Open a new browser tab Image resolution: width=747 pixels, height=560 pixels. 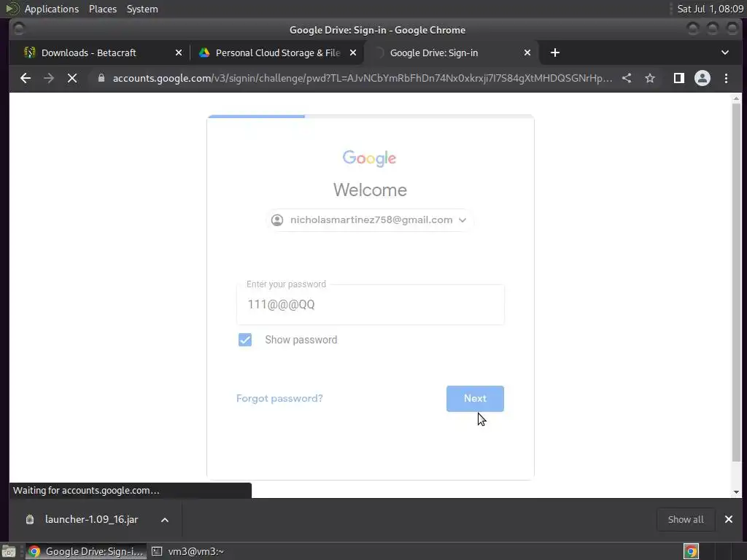tap(555, 52)
